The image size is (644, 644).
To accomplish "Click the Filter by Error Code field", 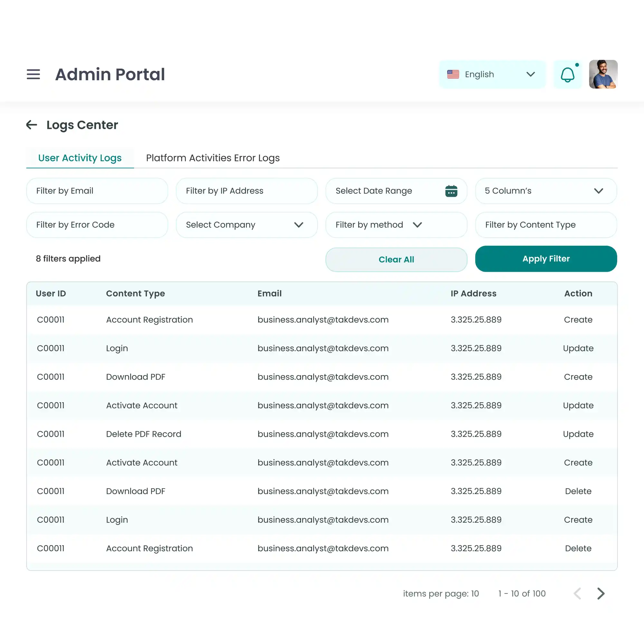I will (97, 225).
